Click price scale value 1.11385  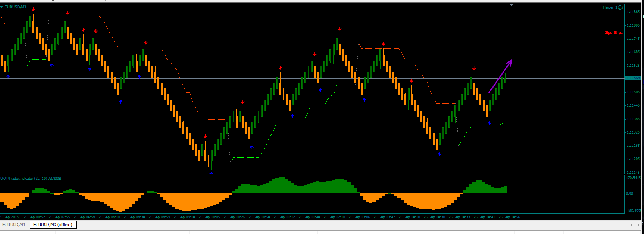click(633, 119)
